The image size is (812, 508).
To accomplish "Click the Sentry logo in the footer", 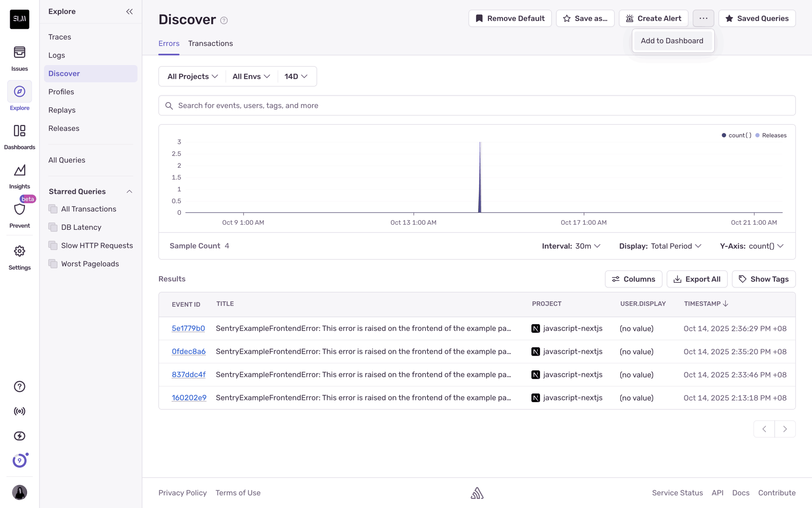I will tap(477, 493).
